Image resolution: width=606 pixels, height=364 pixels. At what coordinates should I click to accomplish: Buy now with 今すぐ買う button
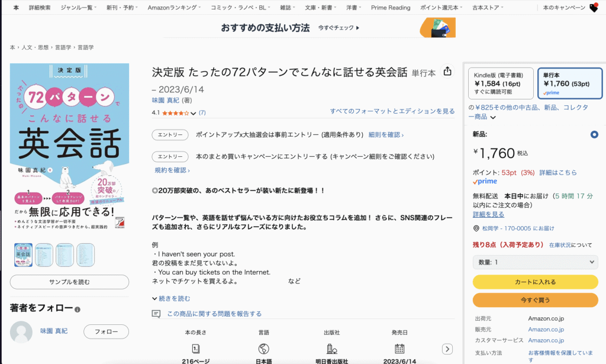535,300
